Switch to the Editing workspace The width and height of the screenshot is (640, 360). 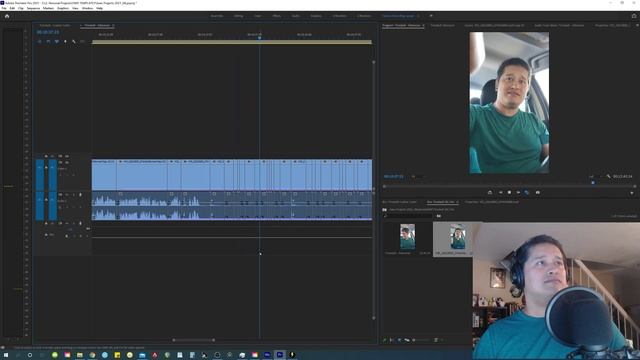point(238,16)
